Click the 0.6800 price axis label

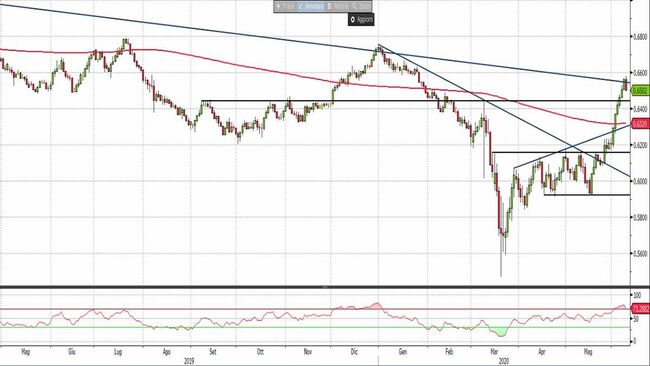641,36
